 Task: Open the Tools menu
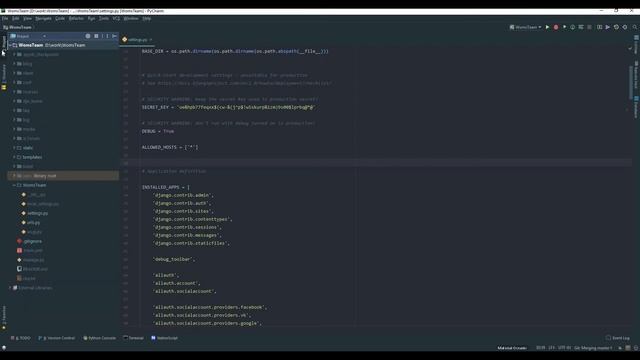click(104, 18)
